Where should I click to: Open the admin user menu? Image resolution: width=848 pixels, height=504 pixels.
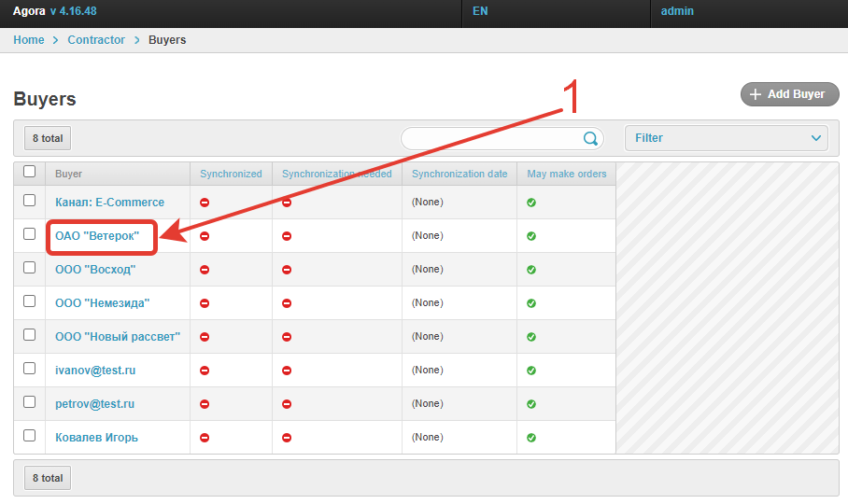tap(677, 11)
